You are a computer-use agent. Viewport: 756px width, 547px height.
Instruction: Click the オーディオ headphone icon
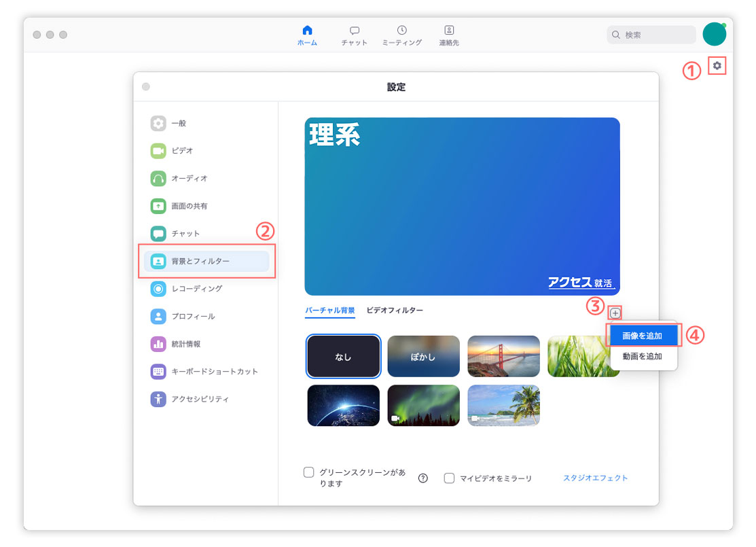tap(158, 179)
